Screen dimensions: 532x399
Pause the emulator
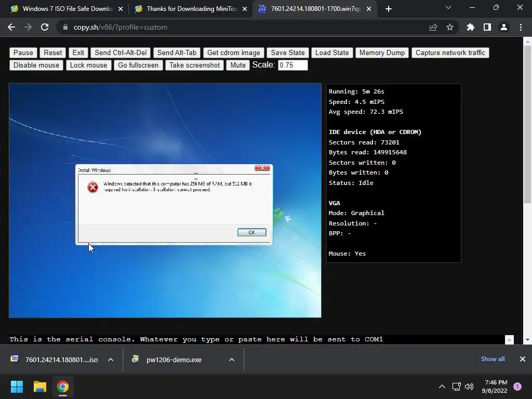[x=23, y=52]
